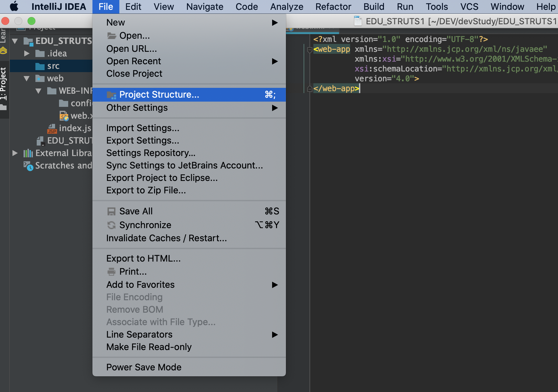558x392 pixels.
Task: Click the EDU_STRUTS1 module file icon
Action: 40,141
